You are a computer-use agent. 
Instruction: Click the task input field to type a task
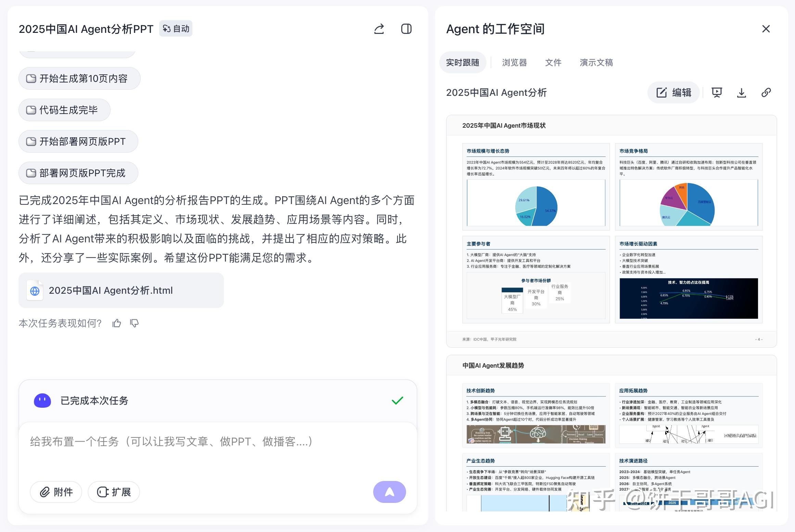click(205, 442)
